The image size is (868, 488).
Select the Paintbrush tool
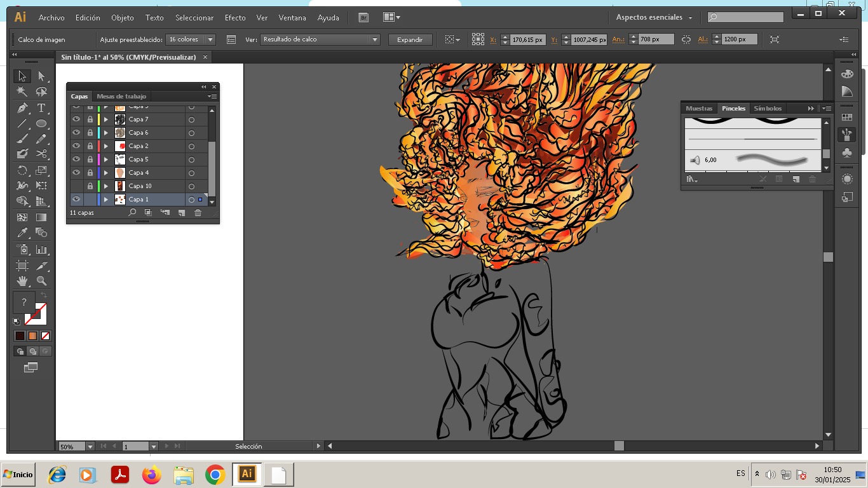(22, 139)
